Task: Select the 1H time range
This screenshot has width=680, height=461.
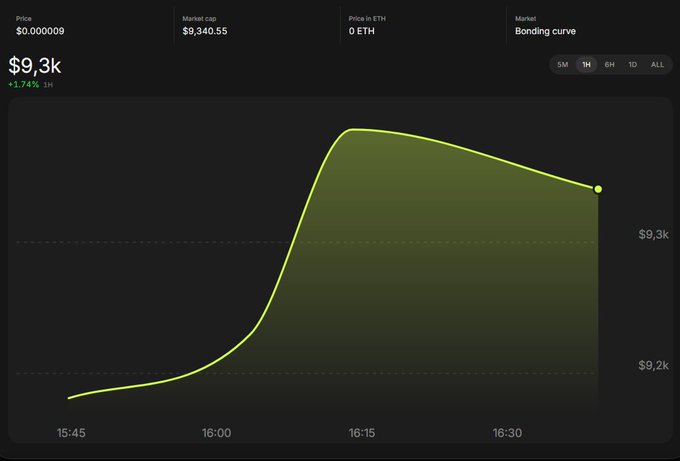Action: point(586,65)
